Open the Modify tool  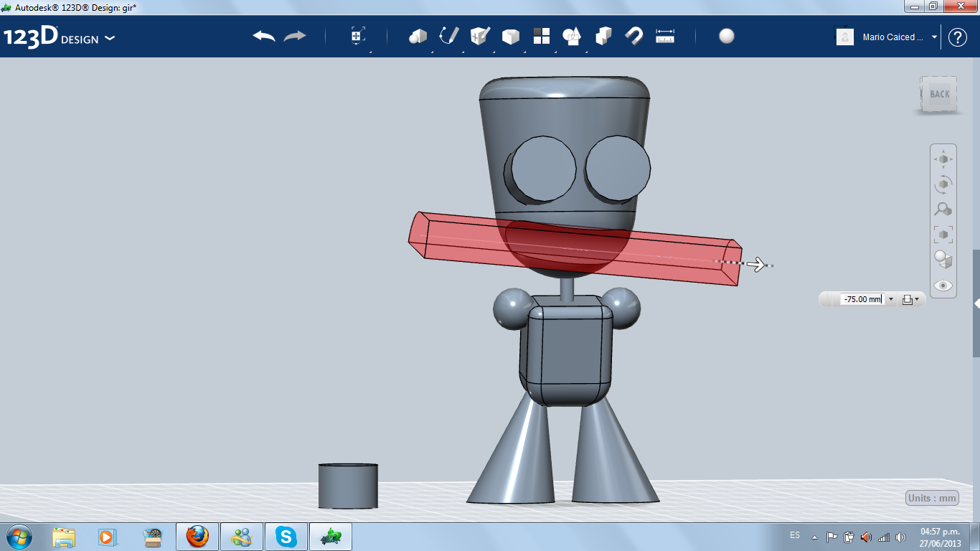[511, 37]
